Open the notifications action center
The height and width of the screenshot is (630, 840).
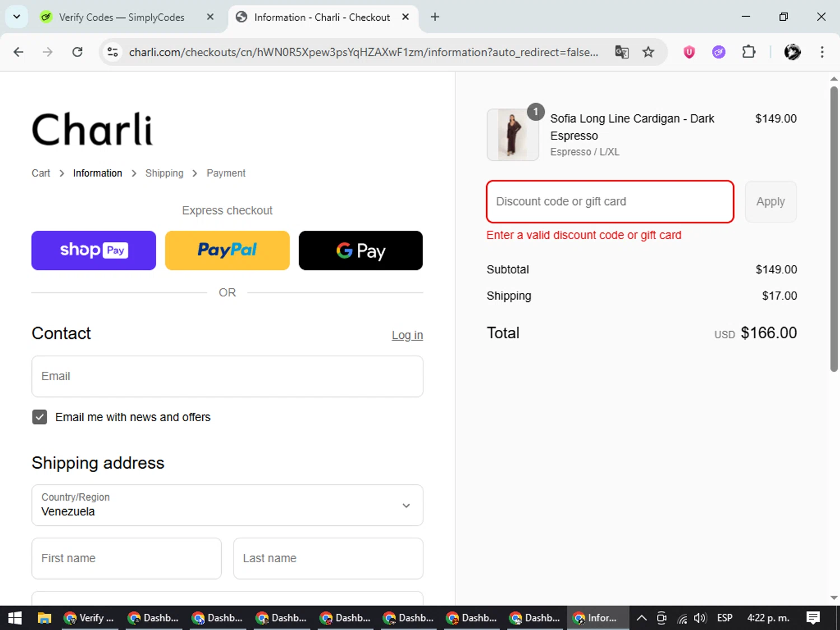813,618
